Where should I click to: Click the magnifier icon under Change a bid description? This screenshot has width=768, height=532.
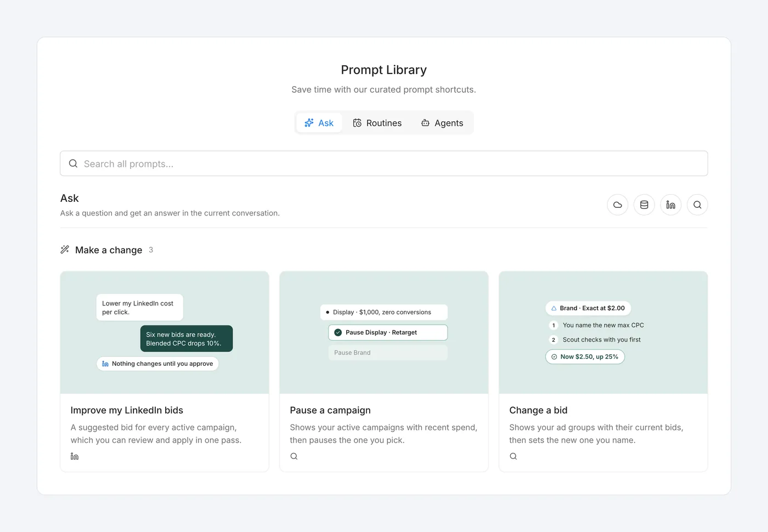pos(513,456)
